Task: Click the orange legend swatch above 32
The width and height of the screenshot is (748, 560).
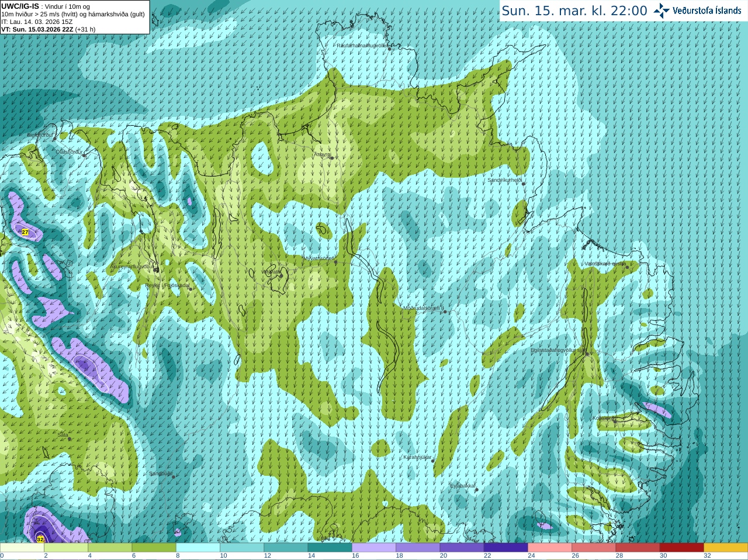Action: click(x=726, y=548)
